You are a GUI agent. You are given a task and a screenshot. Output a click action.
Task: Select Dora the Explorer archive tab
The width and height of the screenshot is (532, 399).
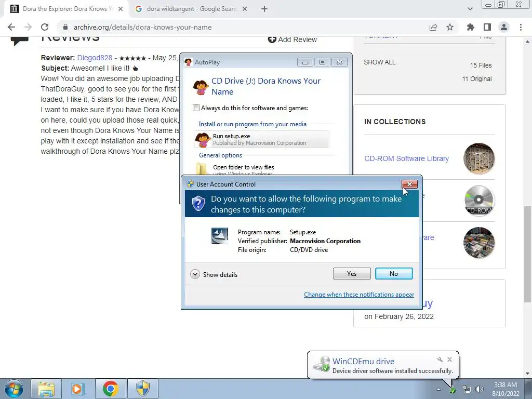pos(66,9)
